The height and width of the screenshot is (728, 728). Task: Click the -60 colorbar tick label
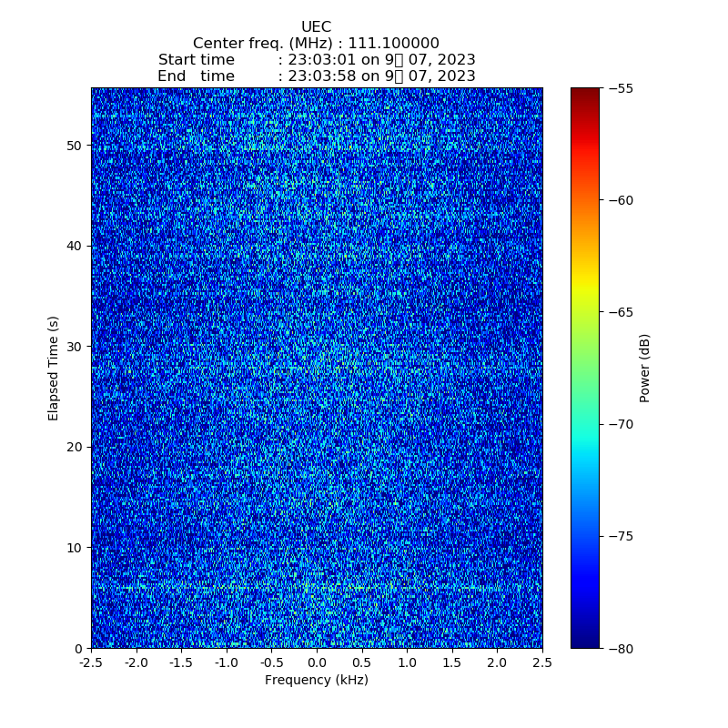(x=628, y=200)
